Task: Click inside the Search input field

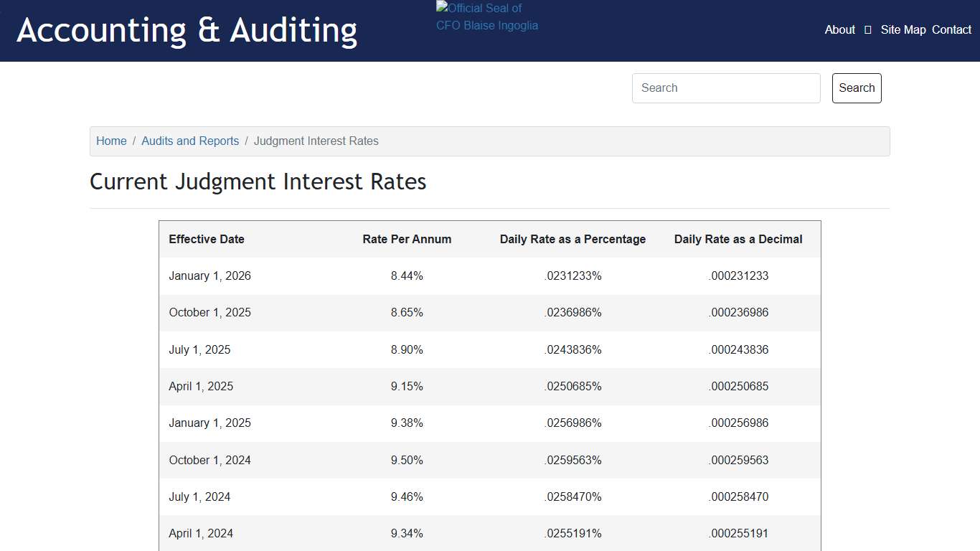Action: coord(725,88)
